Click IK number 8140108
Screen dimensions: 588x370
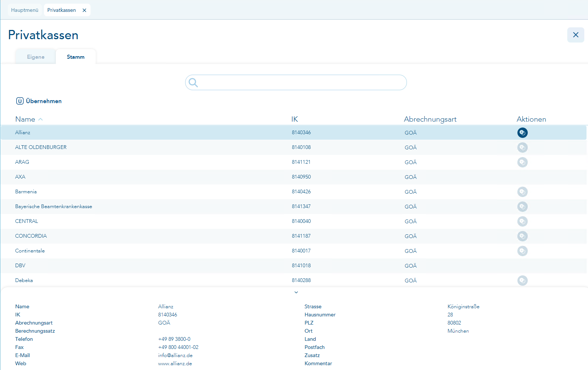pos(301,147)
